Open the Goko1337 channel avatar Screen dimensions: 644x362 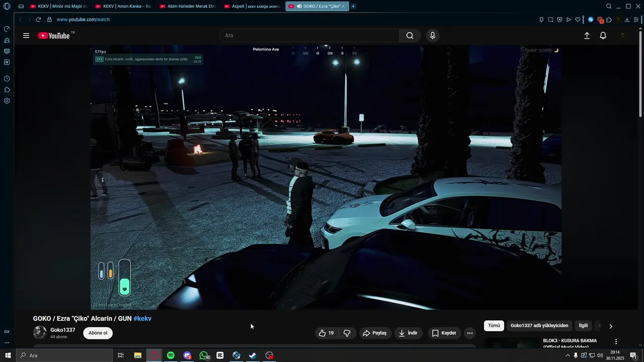point(40,333)
